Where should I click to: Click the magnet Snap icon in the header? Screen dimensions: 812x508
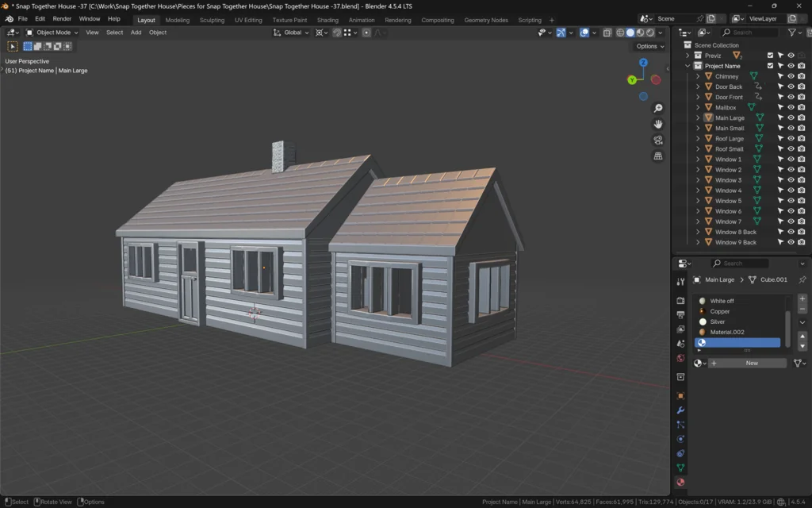pos(337,33)
